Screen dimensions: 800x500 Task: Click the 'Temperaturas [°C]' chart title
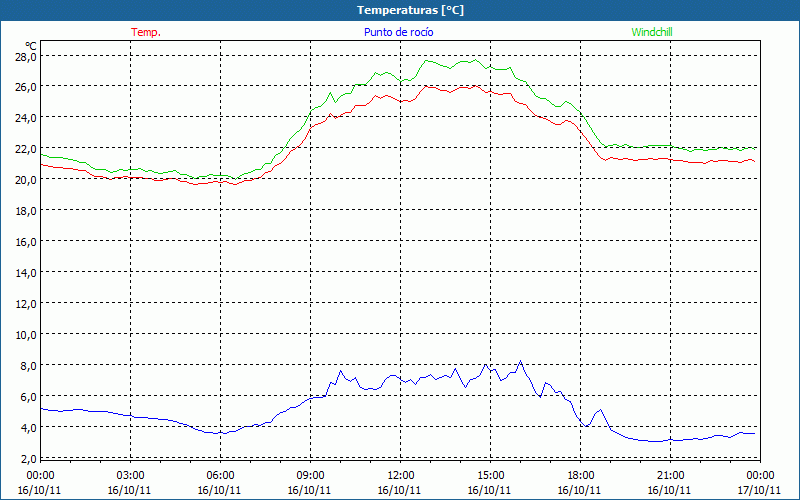coord(411,10)
